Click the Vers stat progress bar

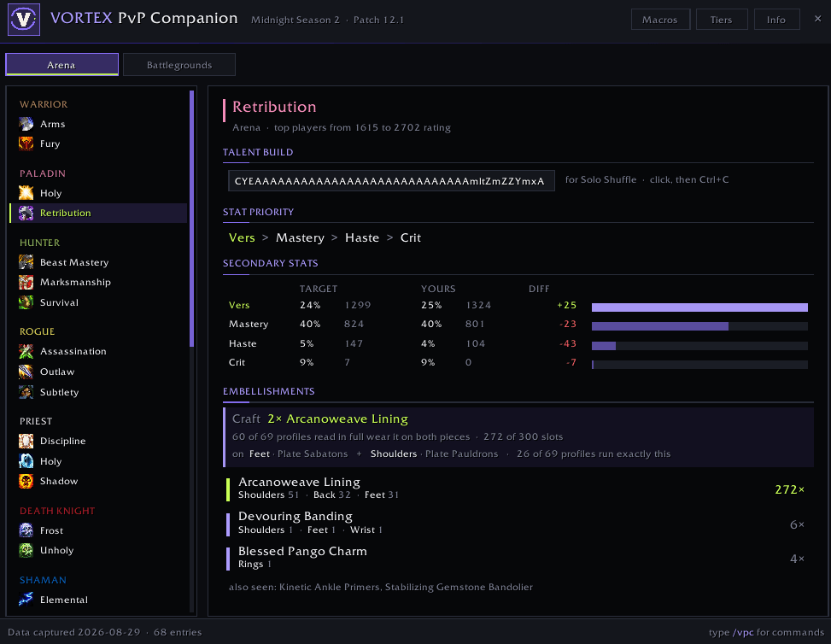click(699, 307)
